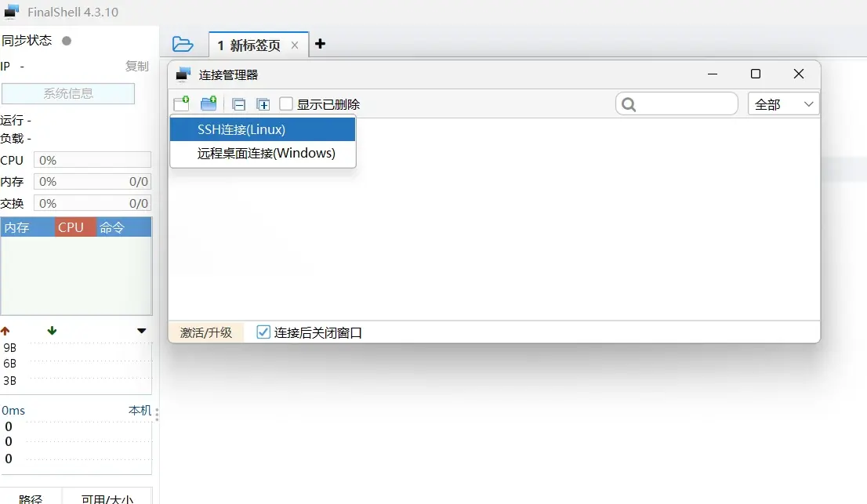
Task: Expand all connections with plus-box icon
Action: (x=263, y=104)
